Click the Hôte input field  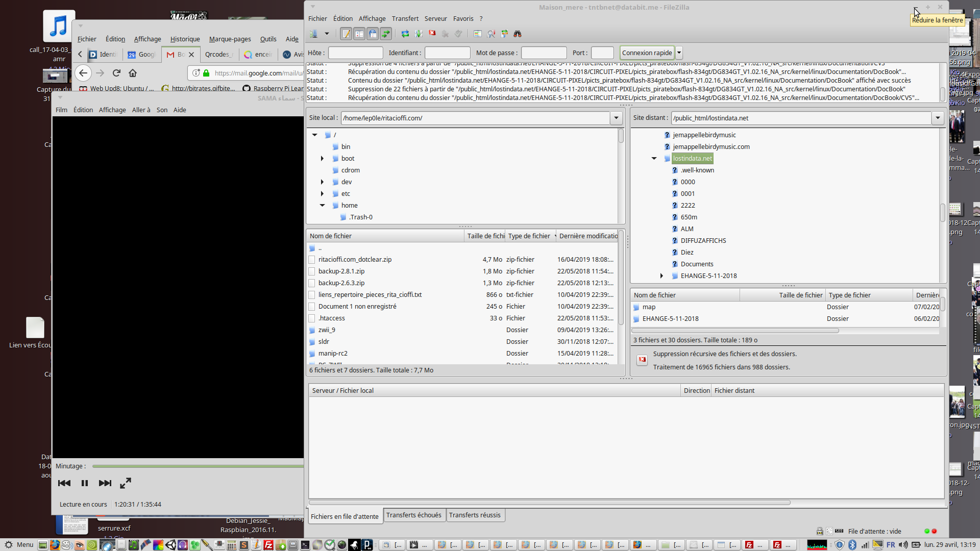pyautogui.click(x=355, y=53)
